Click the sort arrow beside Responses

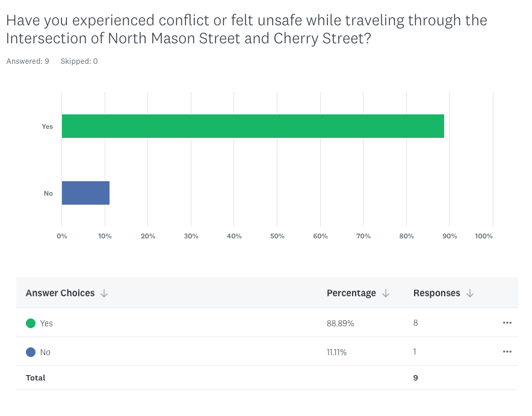coord(470,293)
